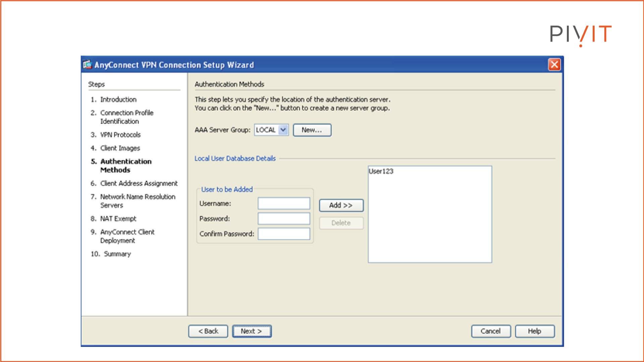
Task: Click inside the Username field
Action: click(x=283, y=203)
